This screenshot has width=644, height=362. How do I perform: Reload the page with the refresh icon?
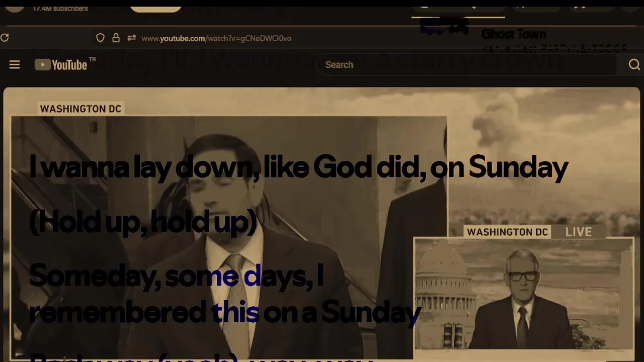[5, 38]
